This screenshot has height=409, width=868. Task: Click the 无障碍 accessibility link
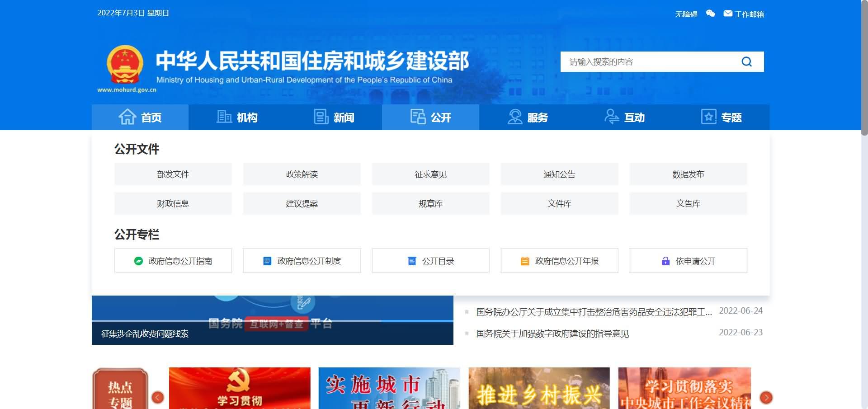click(x=686, y=14)
